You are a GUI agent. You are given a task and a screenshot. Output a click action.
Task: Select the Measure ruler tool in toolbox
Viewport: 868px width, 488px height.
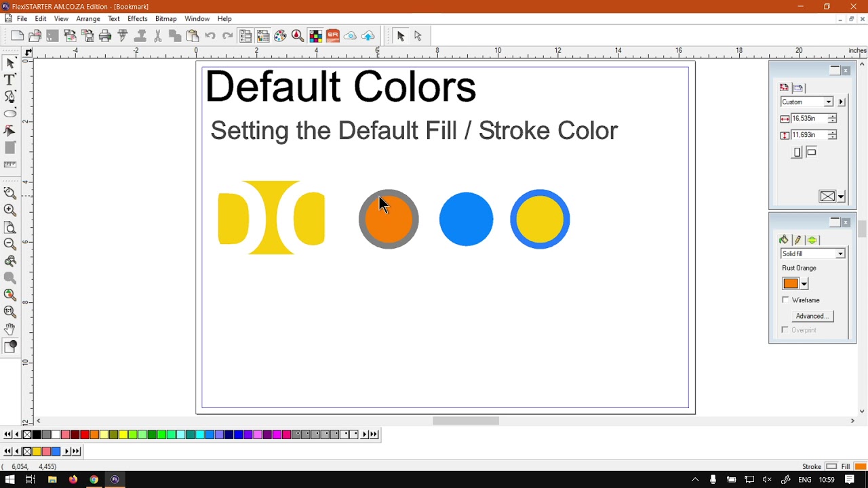point(10,164)
